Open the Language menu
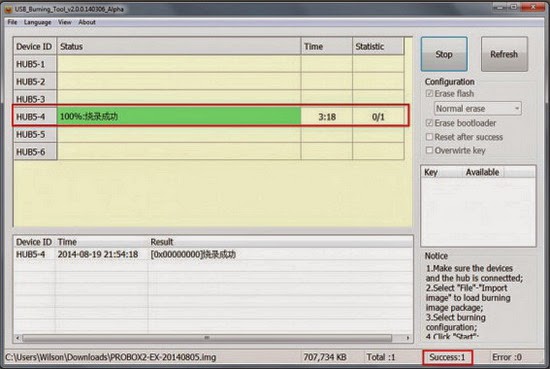The image size is (550, 369). [38, 22]
